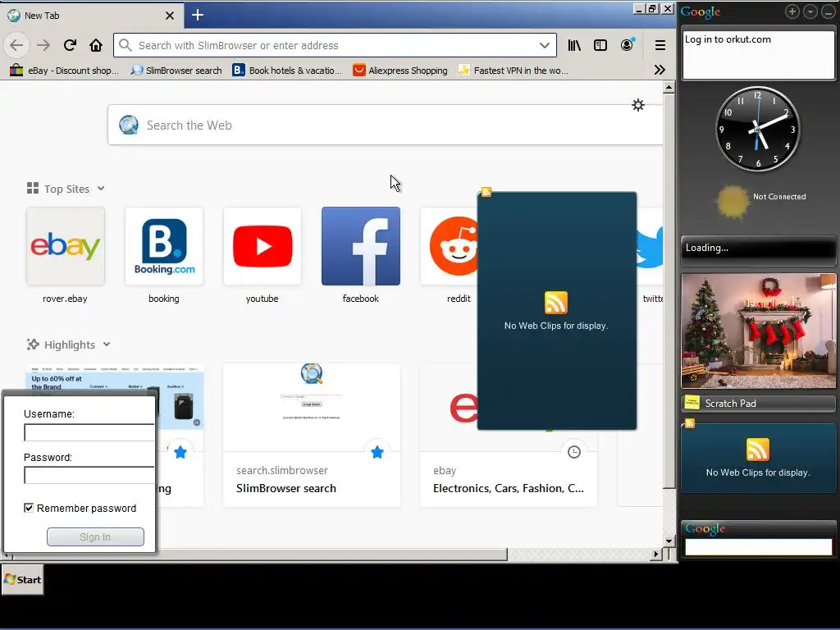This screenshot has width=840, height=630.
Task: Open the hamburger application menu
Action: click(x=660, y=46)
